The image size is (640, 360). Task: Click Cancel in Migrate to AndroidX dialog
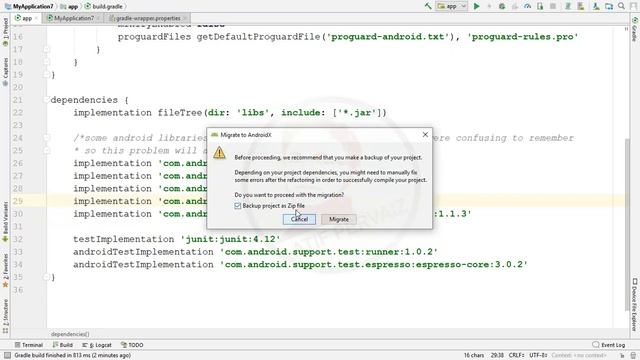click(299, 219)
